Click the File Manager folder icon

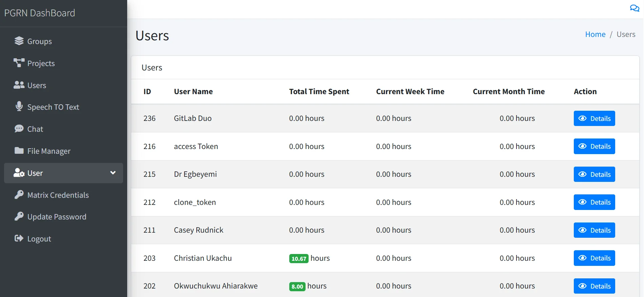[x=19, y=151]
